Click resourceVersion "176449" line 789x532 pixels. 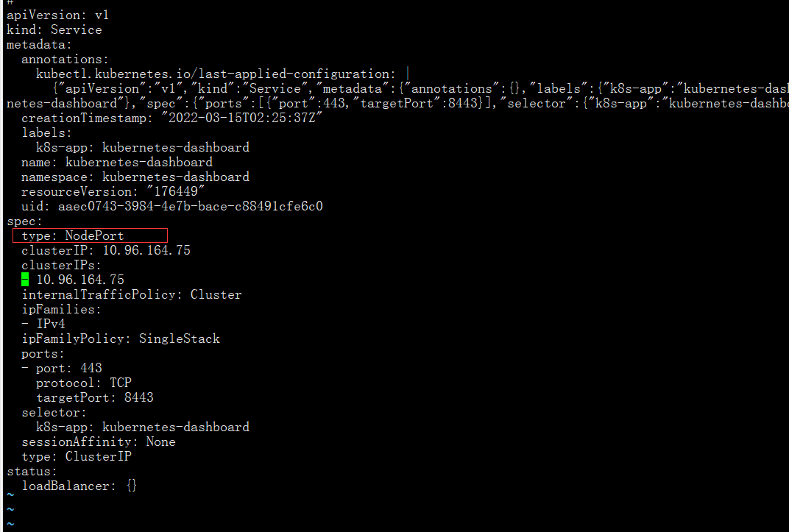(x=113, y=191)
